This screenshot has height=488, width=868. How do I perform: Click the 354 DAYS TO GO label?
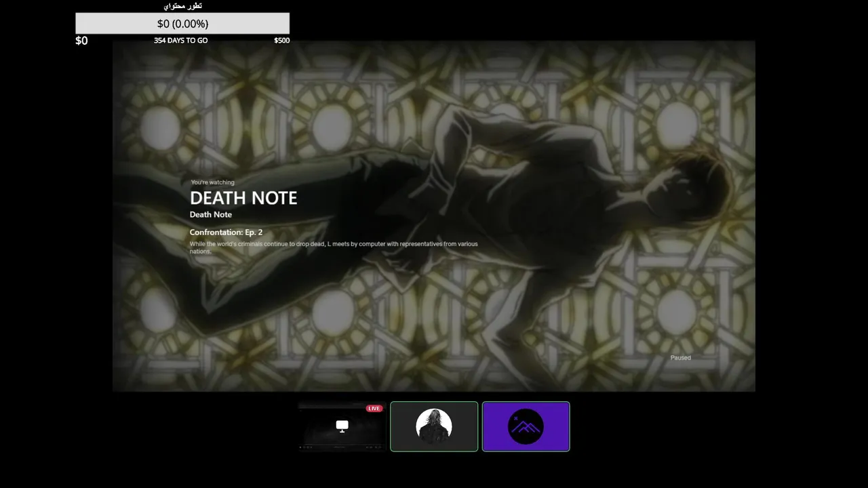(x=180, y=41)
